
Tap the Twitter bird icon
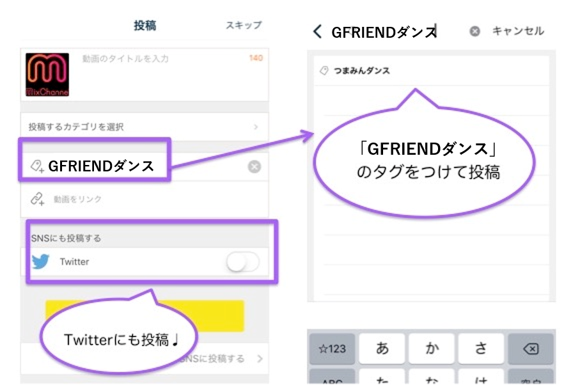(x=41, y=262)
